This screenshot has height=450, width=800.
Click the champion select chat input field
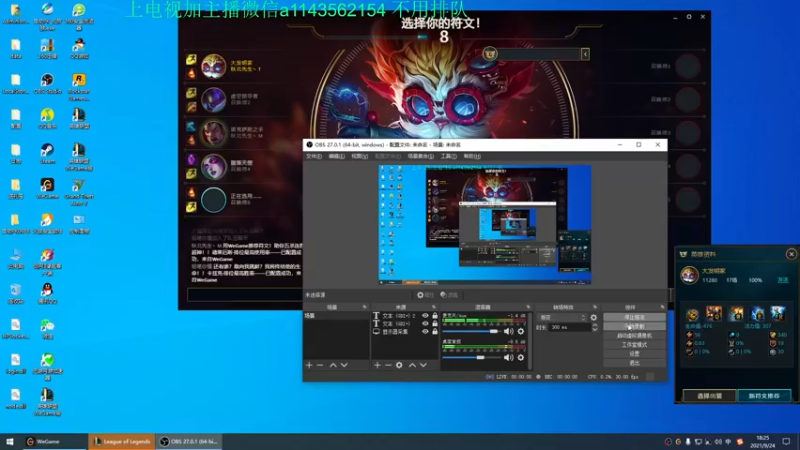[245, 294]
